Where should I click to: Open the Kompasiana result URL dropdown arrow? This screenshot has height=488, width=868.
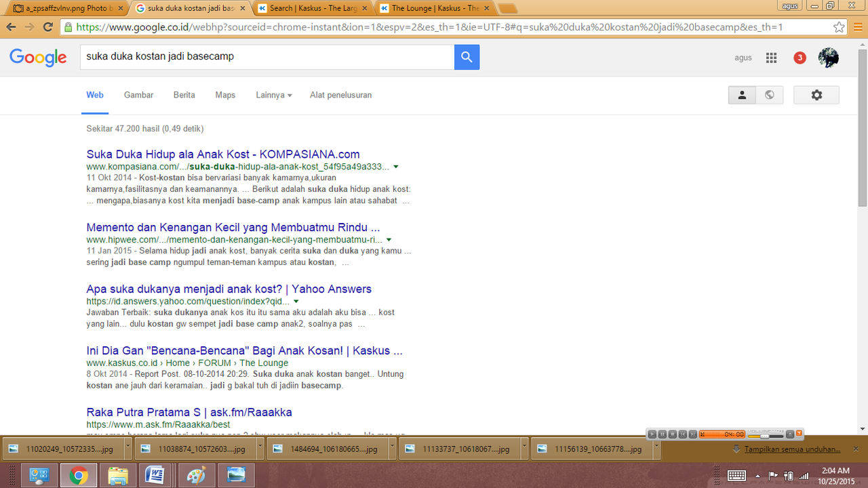[x=395, y=166]
